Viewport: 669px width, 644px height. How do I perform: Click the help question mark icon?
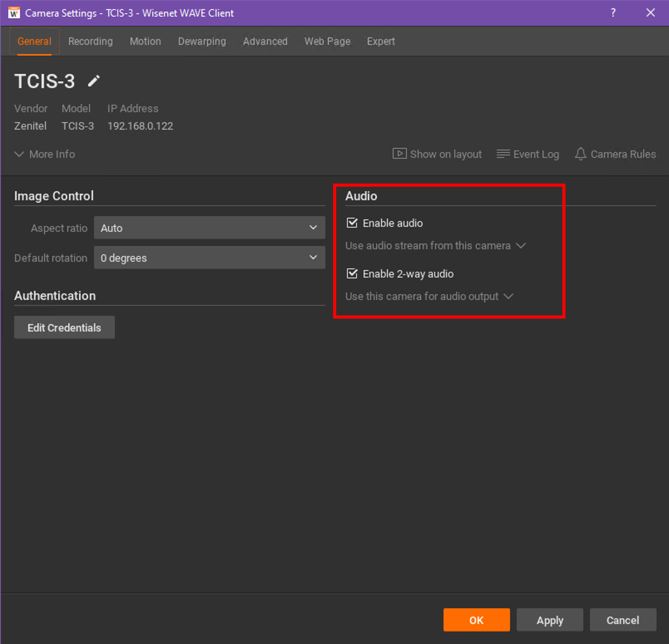point(613,13)
